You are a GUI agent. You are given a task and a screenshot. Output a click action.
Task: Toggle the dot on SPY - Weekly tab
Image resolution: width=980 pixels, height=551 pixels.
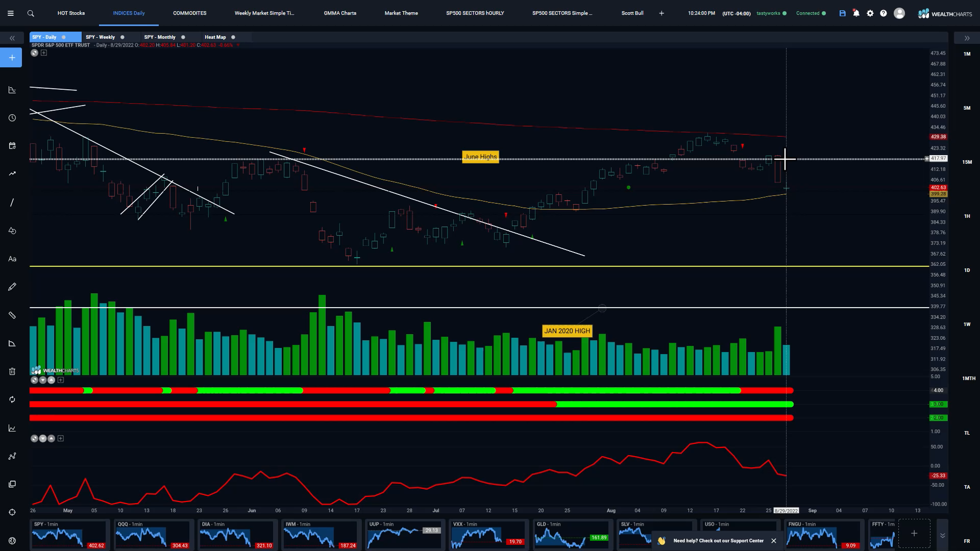click(122, 37)
